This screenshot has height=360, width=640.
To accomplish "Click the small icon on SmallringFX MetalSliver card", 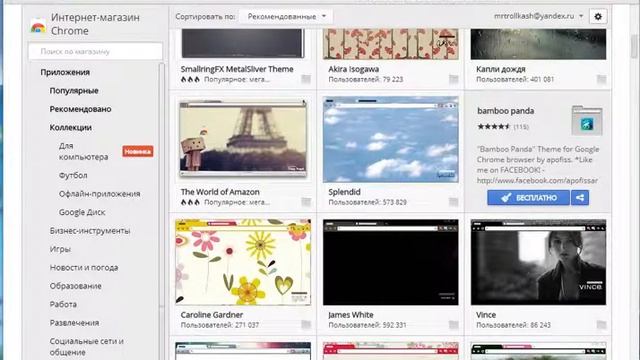I will click(x=306, y=79).
